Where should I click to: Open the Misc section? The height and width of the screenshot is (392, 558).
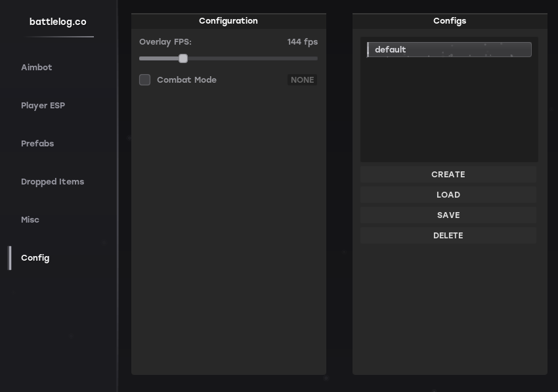coord(30,220)
